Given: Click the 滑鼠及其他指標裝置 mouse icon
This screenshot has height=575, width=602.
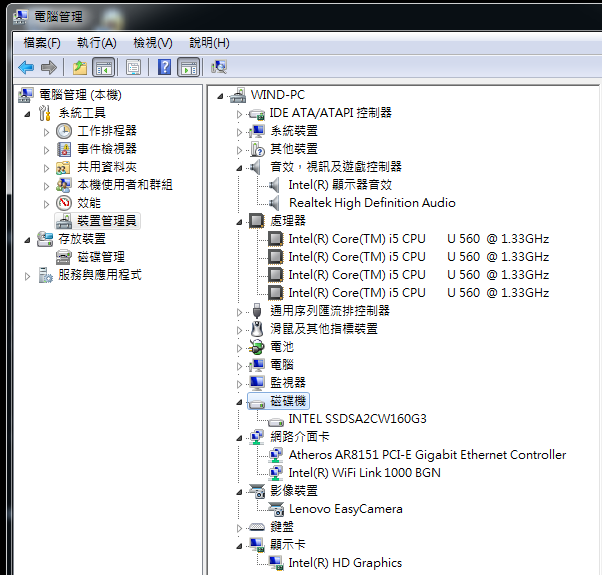Looking at the screenshot, I should coord(256,329).
